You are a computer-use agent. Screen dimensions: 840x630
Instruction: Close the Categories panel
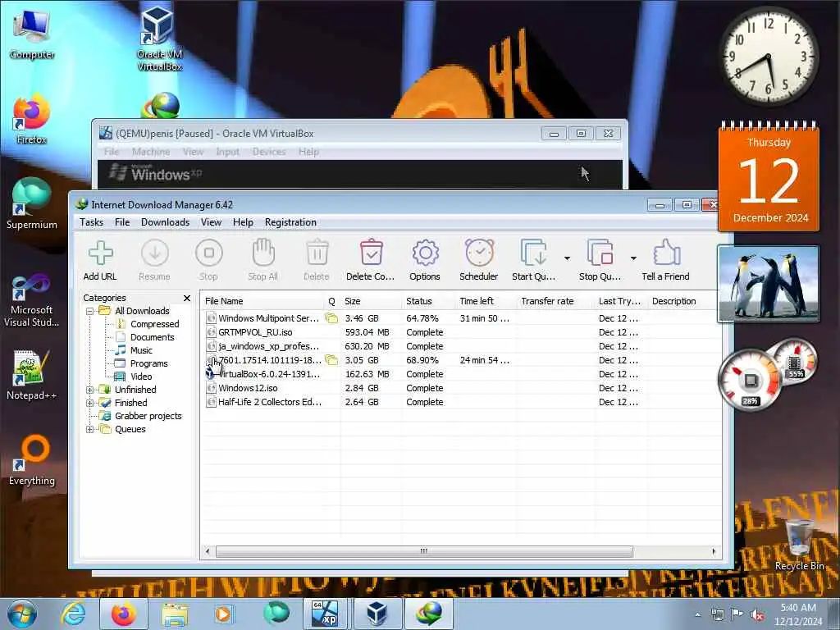pos(187,298)
